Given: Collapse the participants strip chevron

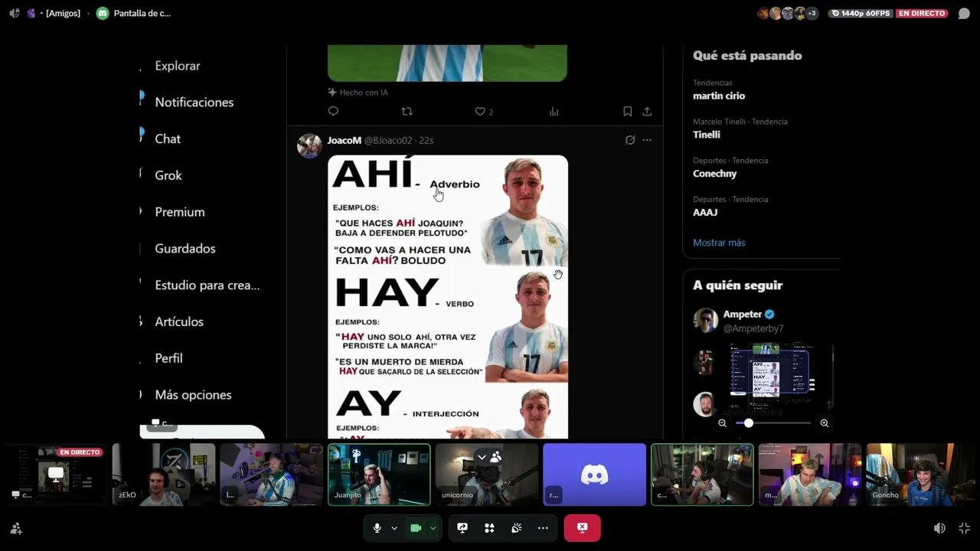Looking at the screenshot, I should 482,457.
